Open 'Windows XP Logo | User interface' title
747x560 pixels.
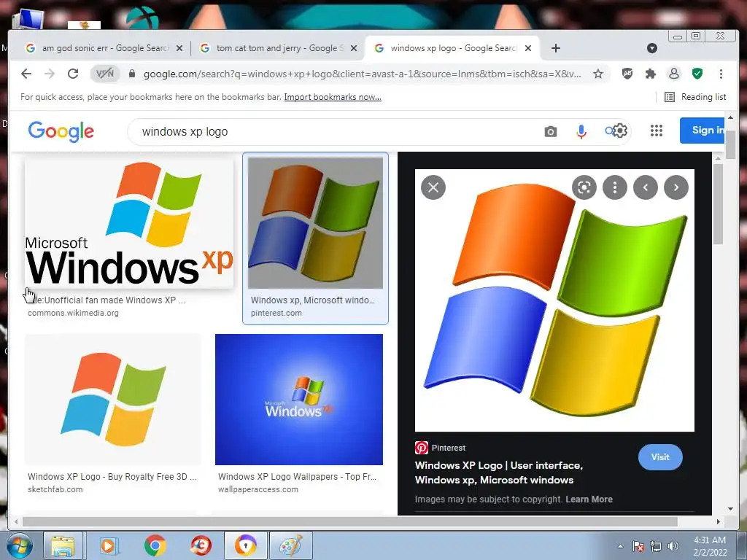(499, 472)
